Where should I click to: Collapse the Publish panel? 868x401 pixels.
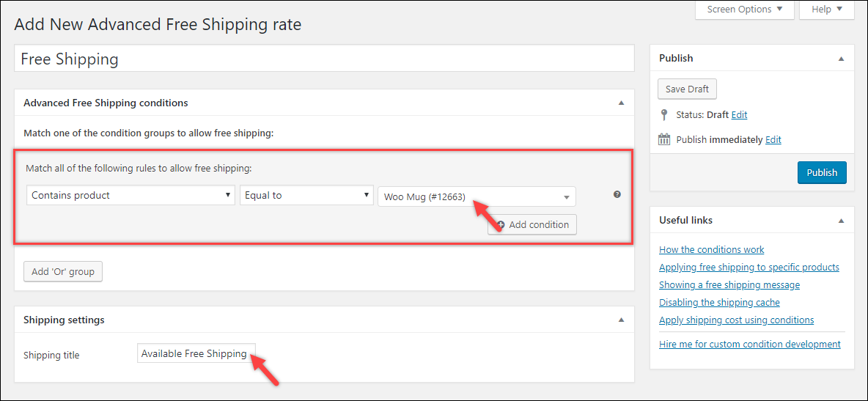(x=842, y=58)
